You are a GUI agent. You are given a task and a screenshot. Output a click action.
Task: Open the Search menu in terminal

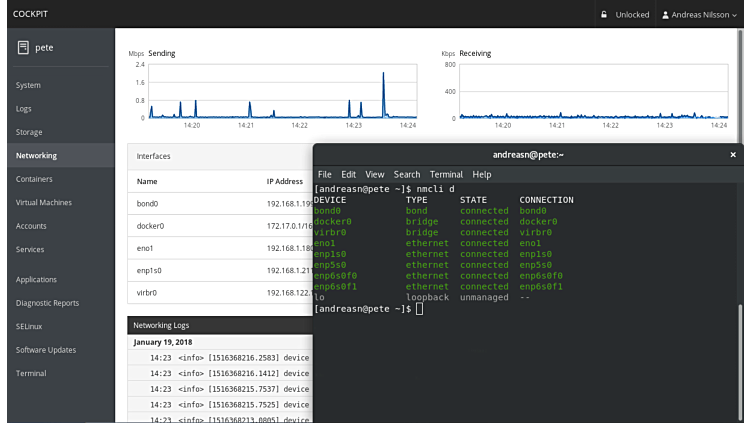click(407, 174)
